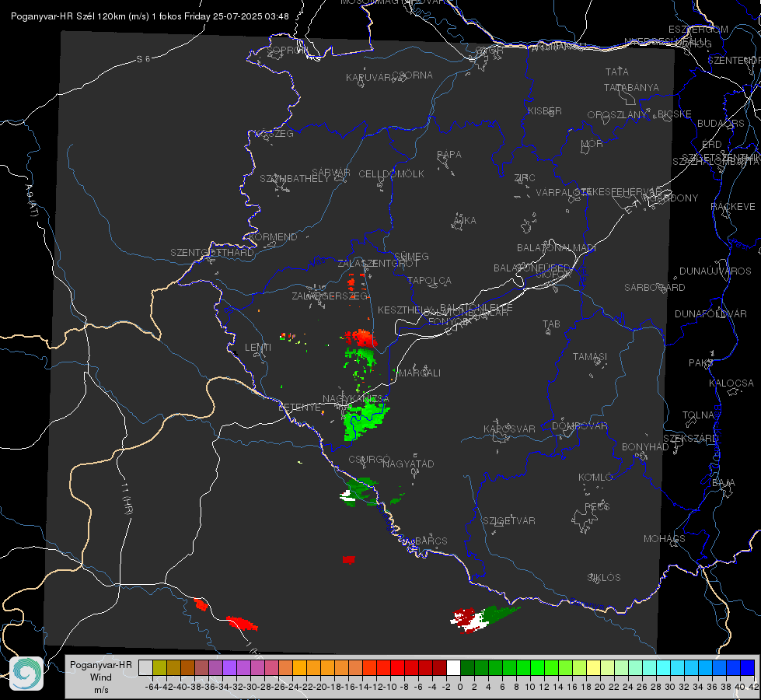Click the red-white-green echo near the southern border

pyautogui.click(x=483, y=619)
